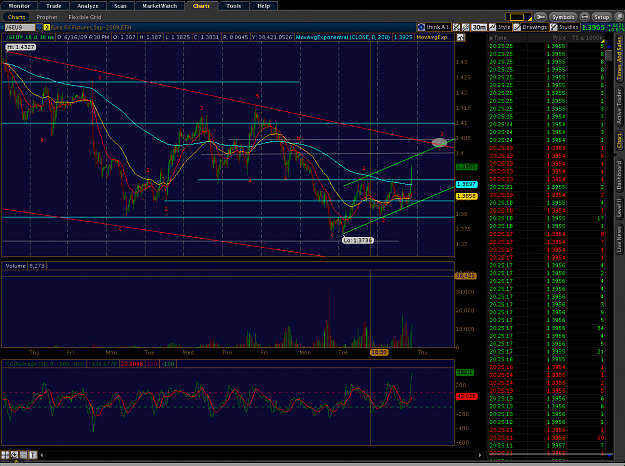The image size is (625, 466).
Task: Click the last price 1.3955 in header
Action: pyautogui.click(x=593, y=28)
